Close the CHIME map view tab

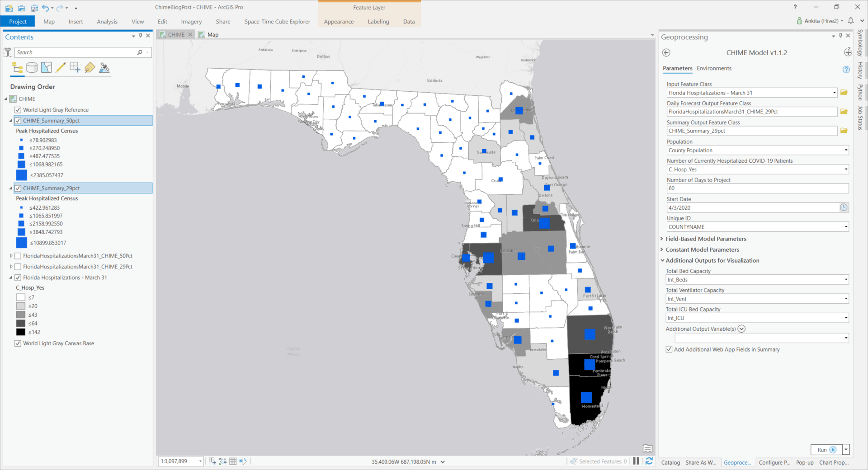pyautogui.click(x=190, y=34)
